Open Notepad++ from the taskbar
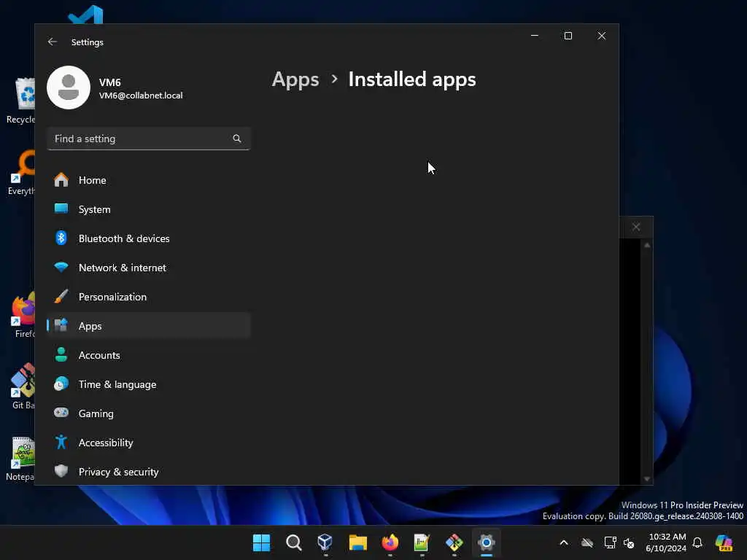 pos(422,542)
